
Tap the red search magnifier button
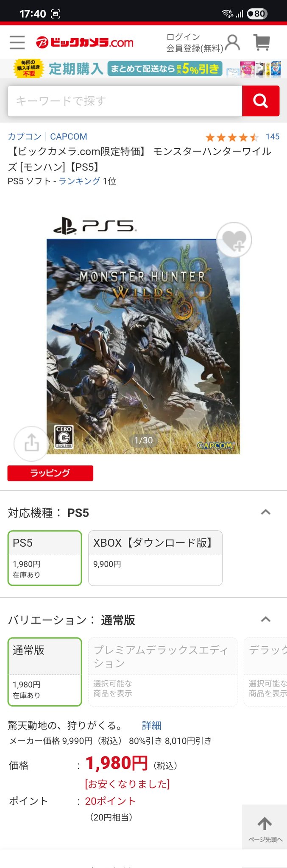pos(260,101)
